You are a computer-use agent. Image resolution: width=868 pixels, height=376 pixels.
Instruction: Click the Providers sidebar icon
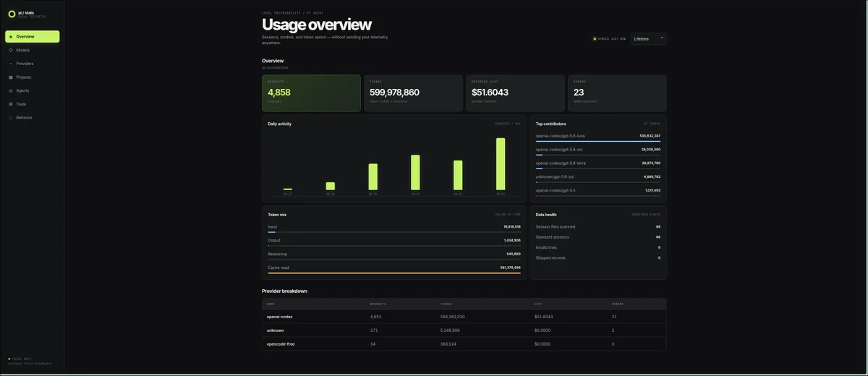(10, 64)
